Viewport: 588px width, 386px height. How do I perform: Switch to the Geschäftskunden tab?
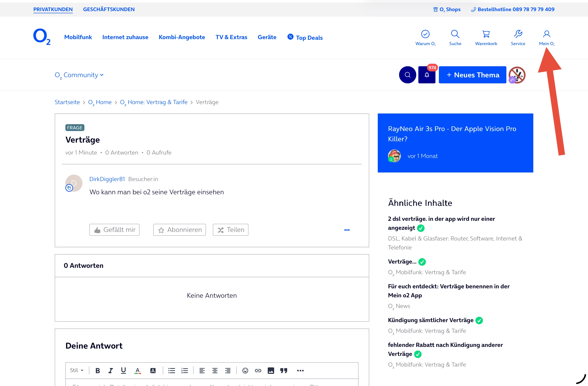109,9
